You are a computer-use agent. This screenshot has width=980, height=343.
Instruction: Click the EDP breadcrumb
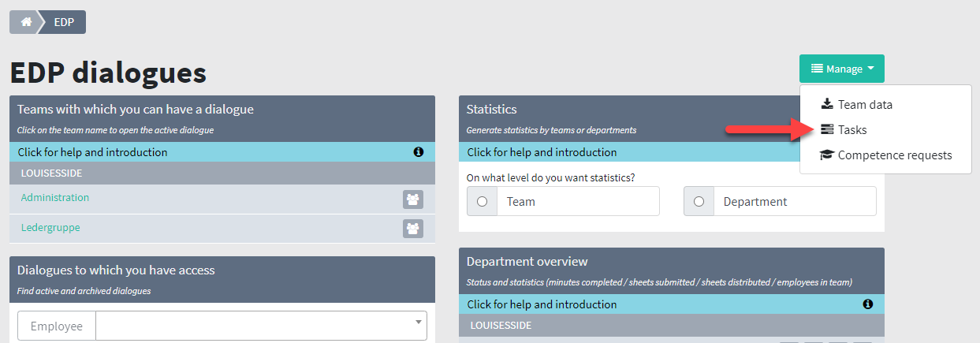coord(64,22)
